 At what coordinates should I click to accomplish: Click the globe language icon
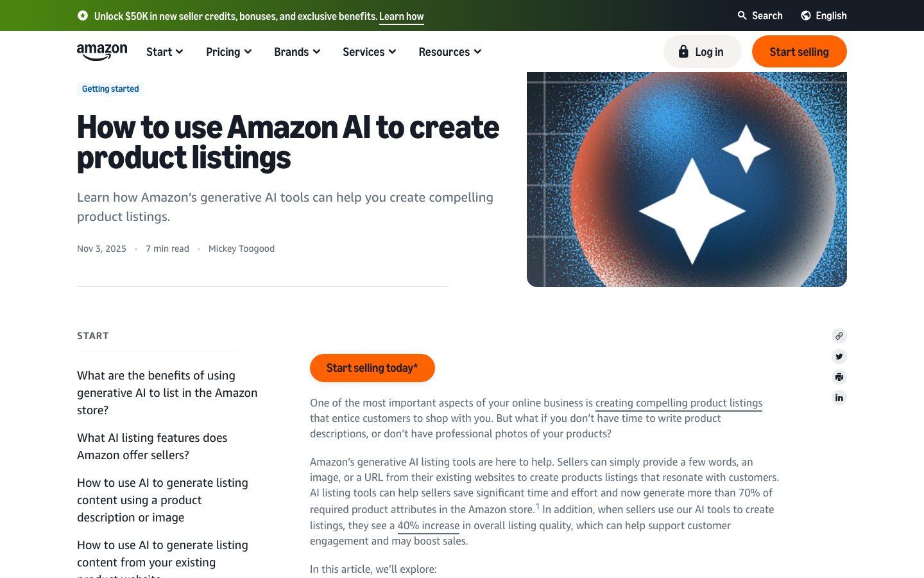tap(806, 15)
